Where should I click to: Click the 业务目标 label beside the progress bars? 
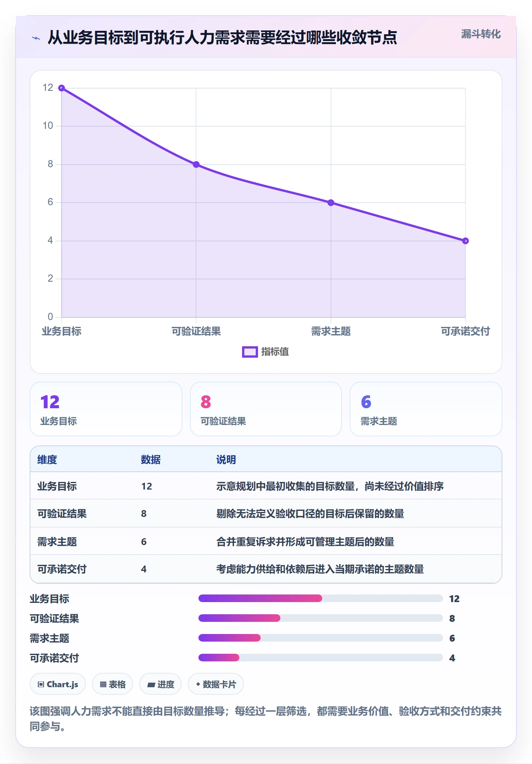(x=49, y=599)
